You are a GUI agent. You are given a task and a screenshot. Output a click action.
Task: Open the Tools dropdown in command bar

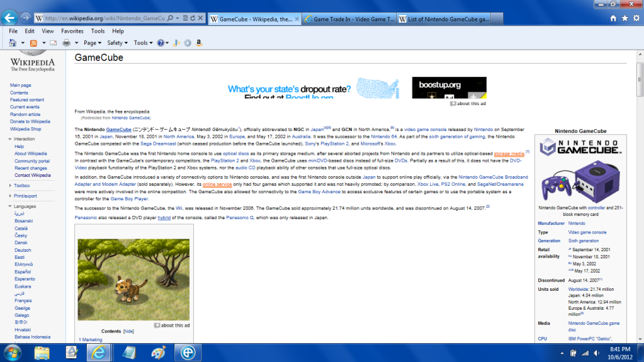[x=143, y=43]
